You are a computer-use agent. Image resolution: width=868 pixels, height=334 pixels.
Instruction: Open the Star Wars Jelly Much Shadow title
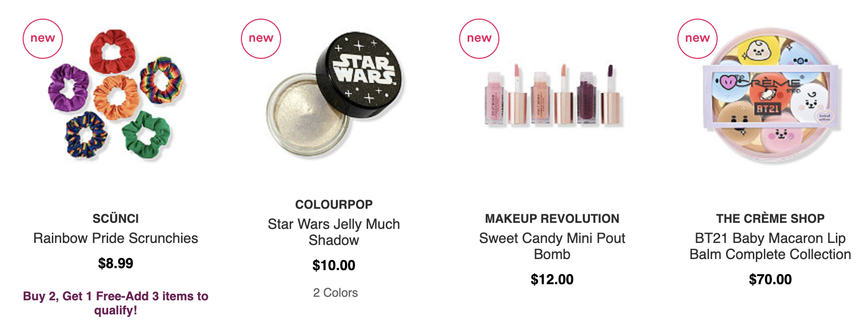(x=334, y=232)
